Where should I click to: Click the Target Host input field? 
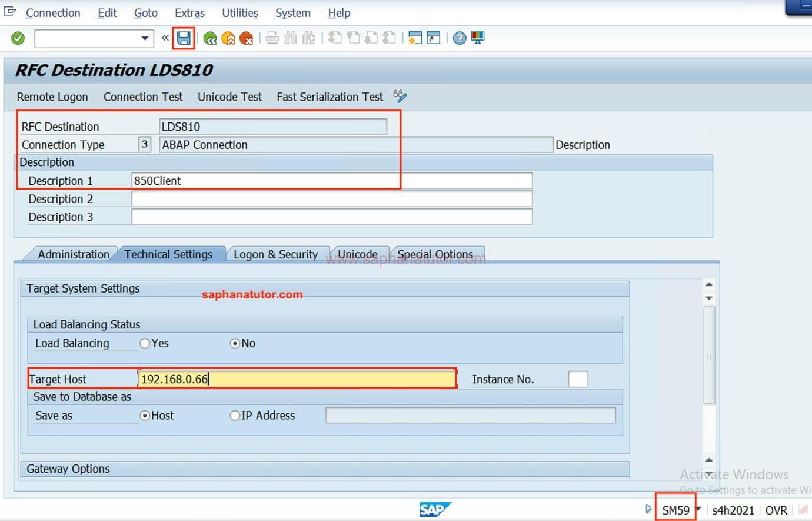[297, 379]
